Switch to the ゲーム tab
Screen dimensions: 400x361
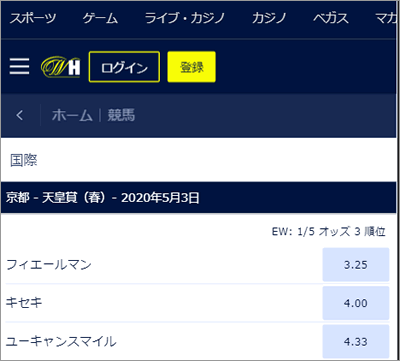click(100, 18)
